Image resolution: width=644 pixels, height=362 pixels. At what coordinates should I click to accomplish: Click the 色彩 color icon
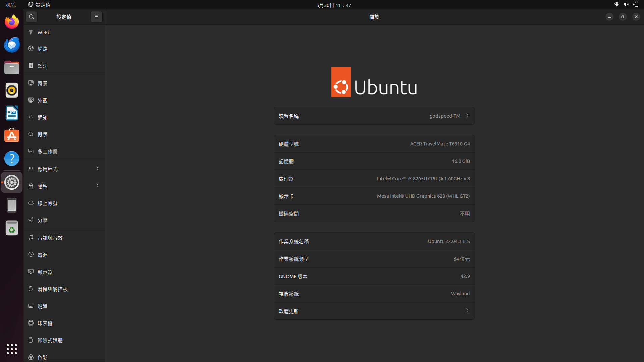point(31,357)
